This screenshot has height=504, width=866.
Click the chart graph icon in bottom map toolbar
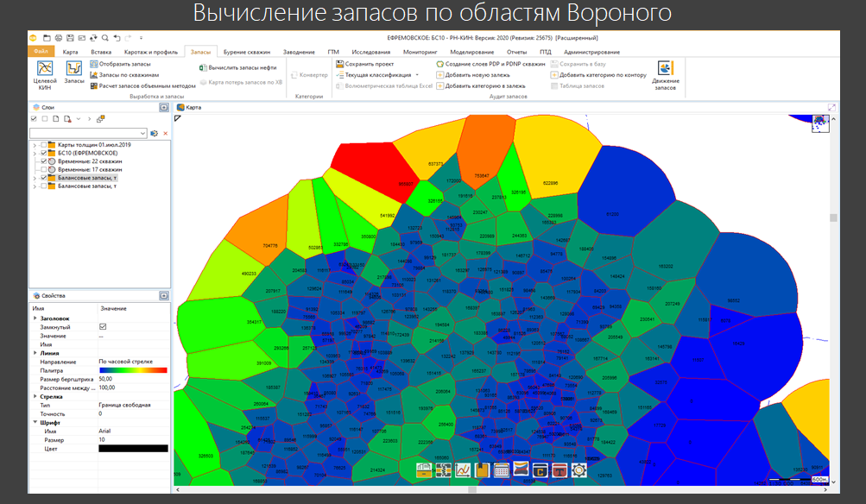(x=463, y=469)
